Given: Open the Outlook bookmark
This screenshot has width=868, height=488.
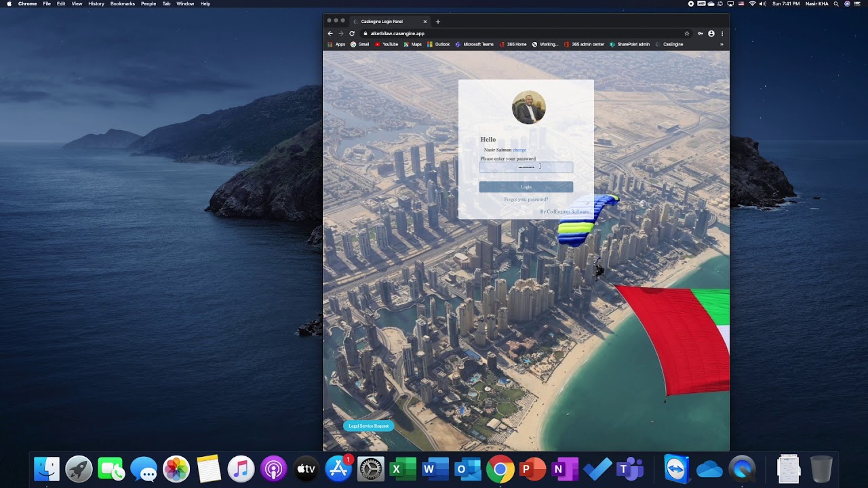Looking at the screenshot, I should pos(439,44).
